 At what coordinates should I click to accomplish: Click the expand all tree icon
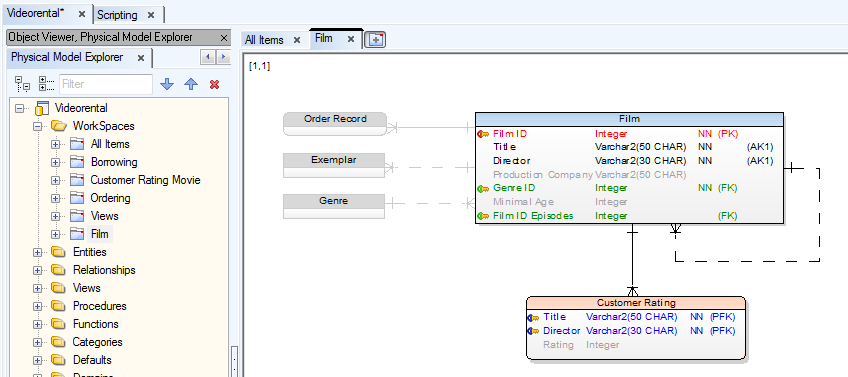point(22,84)
